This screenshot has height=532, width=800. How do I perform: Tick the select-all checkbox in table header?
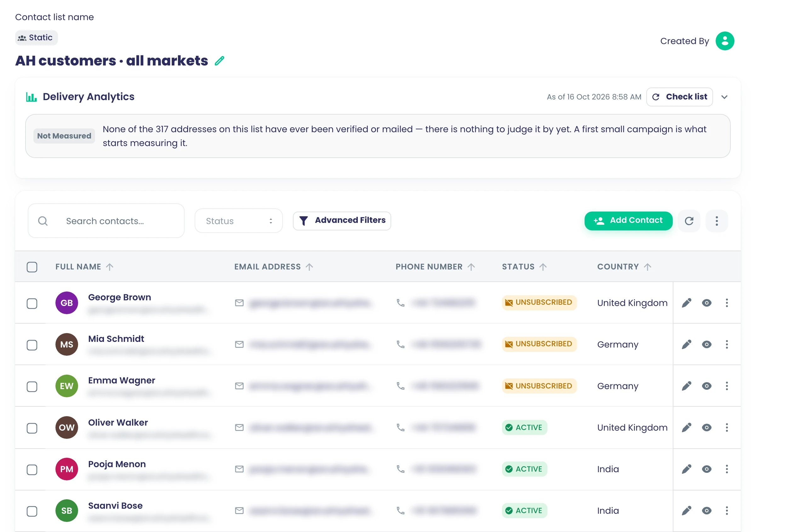(x=32, y=267)
